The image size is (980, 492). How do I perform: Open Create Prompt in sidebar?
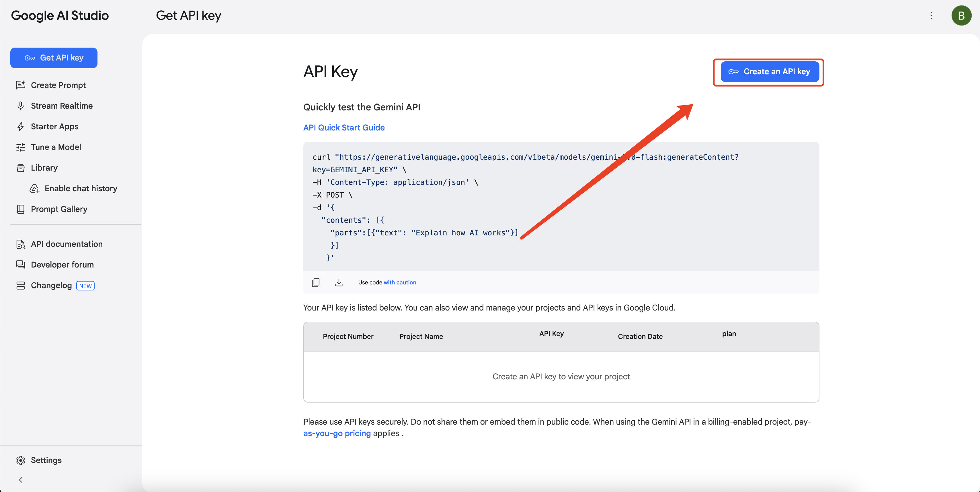coord(58,85)
